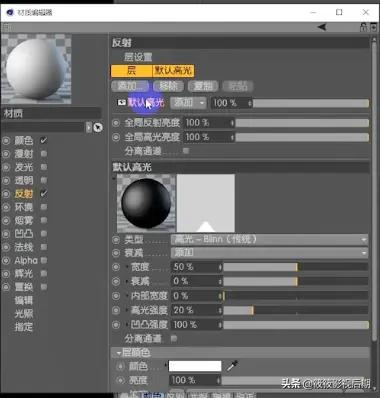This screenshot has width=380, height=398.
Task: Open the 编辑 entry in channel list
Action: tap(24, 300)
